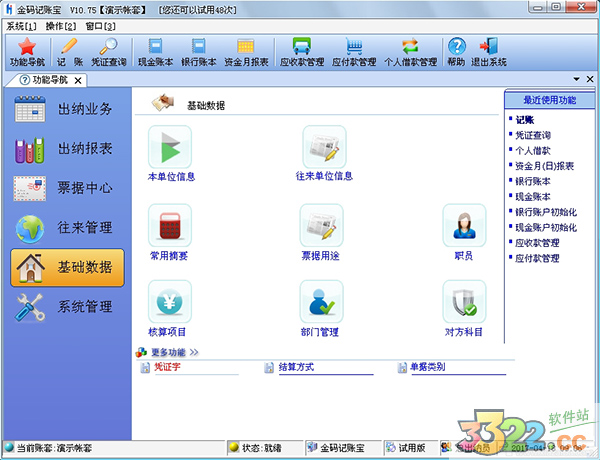Click the 记账 pencil toolbar icon

click(70, 52)
